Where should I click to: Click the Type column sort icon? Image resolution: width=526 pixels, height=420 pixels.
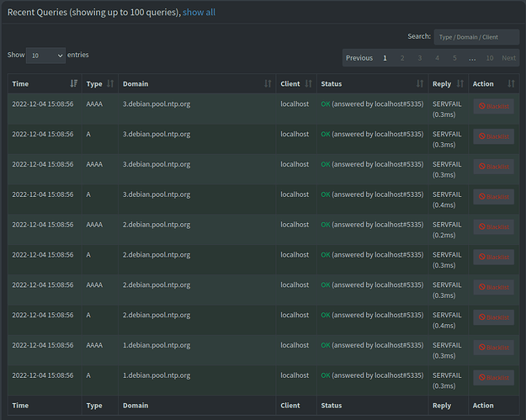[x=110, y=84]
